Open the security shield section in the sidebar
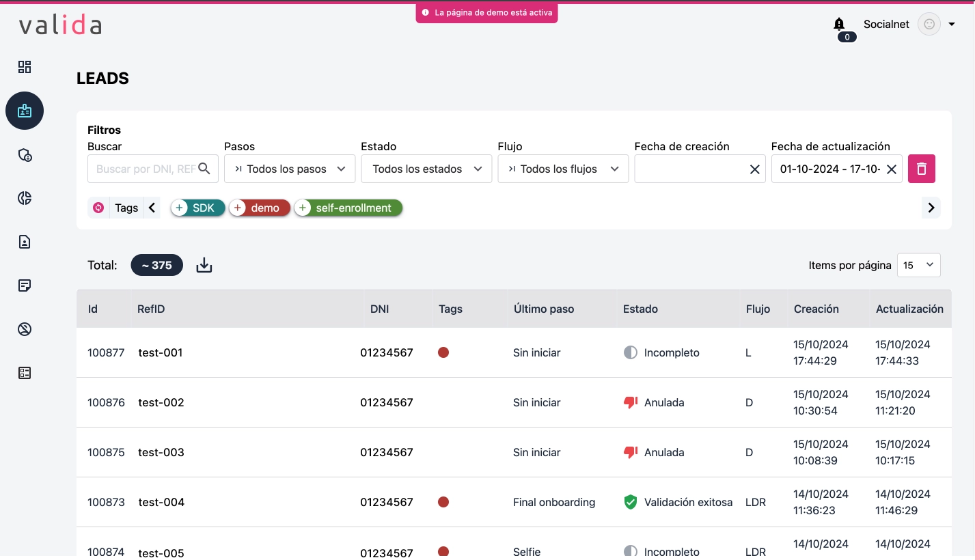The image size is (975, 560). (25, 155)
